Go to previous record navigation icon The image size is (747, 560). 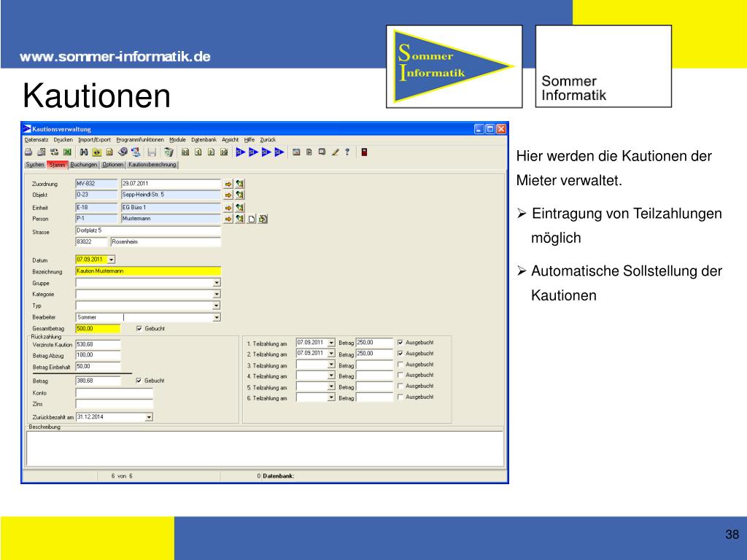point(198,152)
